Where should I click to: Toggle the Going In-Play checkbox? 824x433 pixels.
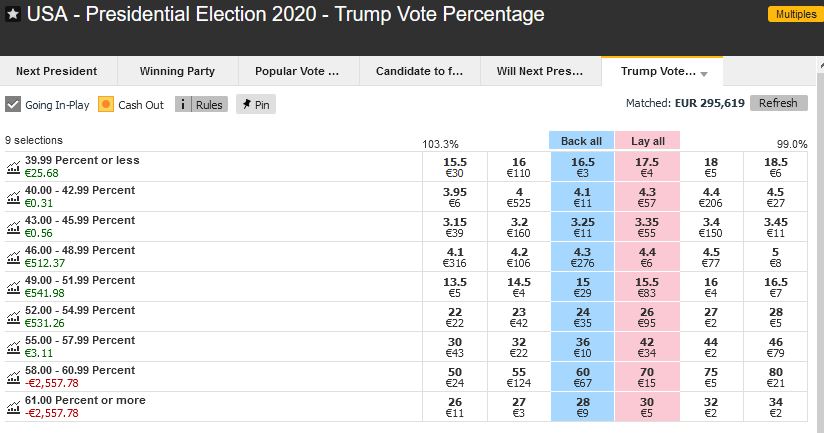(x=13, y=104)
